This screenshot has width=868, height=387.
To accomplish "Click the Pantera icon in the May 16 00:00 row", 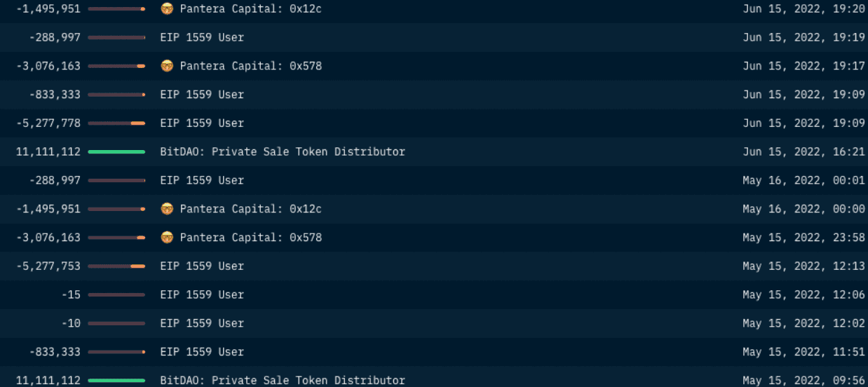I will coord(167,209).
